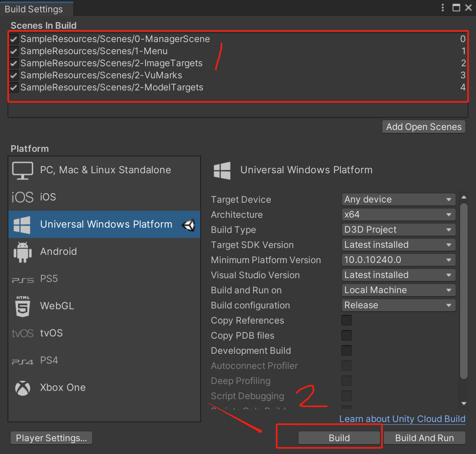Viewport: 476px width, 454px height.
Task: Select the PS5 platform entry
Action: tap(104, 279)
